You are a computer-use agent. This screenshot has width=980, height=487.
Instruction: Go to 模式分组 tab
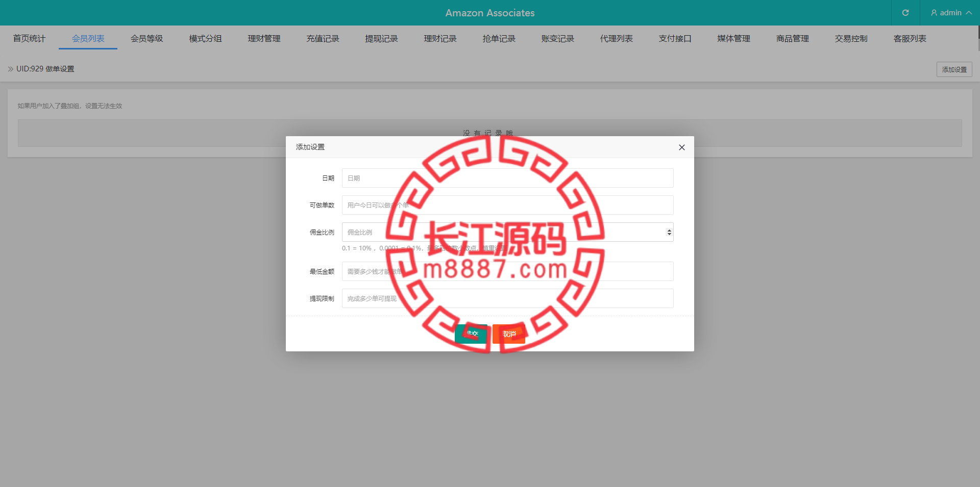(x=205, y=38)
